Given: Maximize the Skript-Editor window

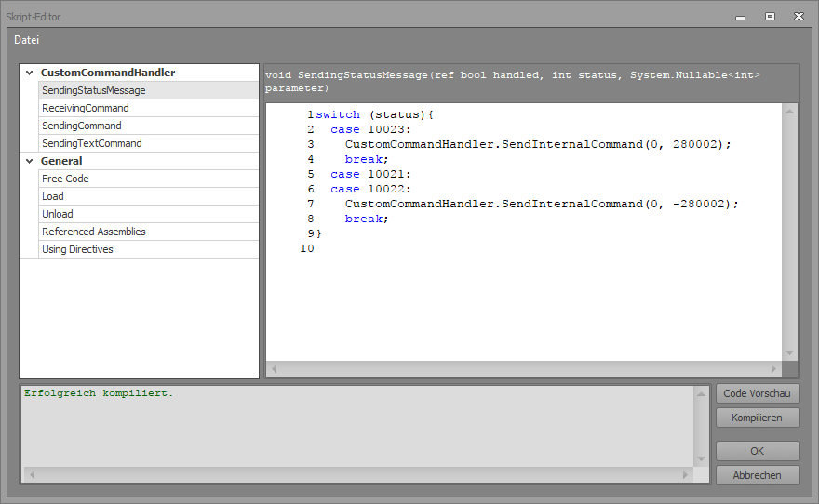Looking at the screenshot, I should click(770, 17).
